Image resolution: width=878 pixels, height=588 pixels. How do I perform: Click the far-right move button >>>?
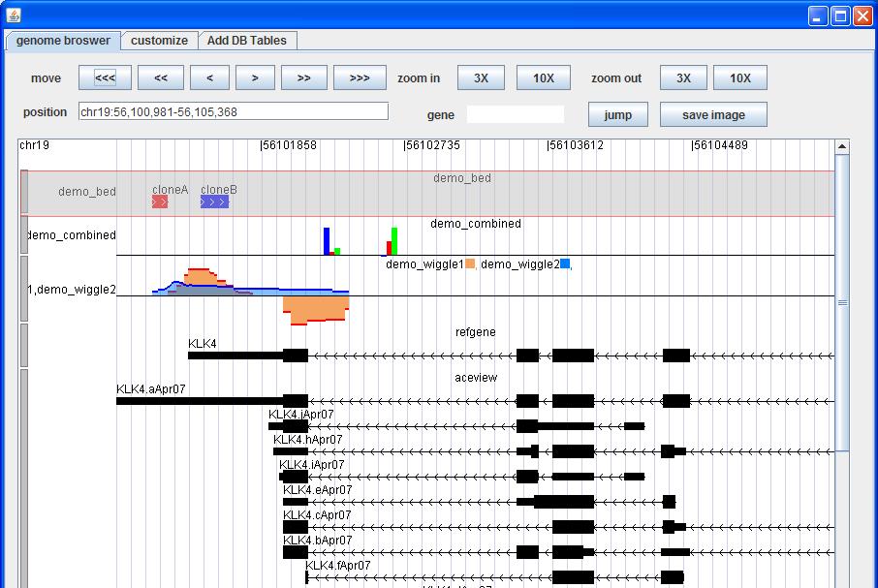point(359,78)
